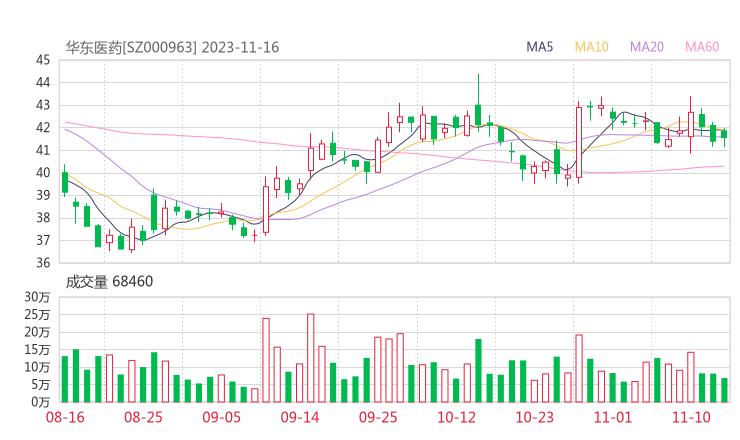Click the volume axis label 5万

pos(40,385)
